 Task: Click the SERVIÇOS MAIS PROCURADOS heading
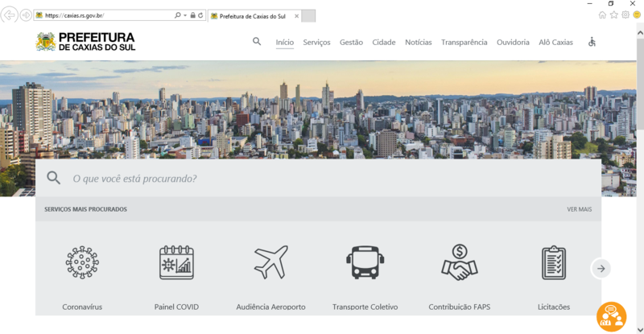pos(85,209)
